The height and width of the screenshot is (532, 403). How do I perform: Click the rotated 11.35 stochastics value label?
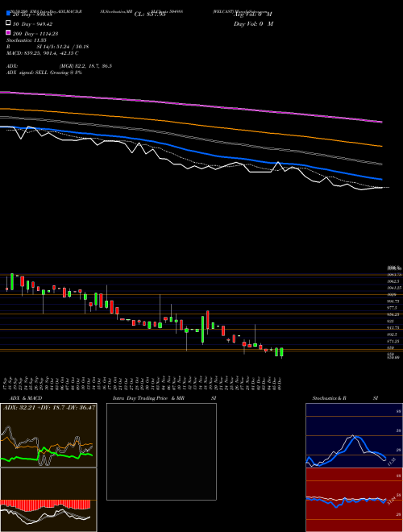[x=392, y=461]
